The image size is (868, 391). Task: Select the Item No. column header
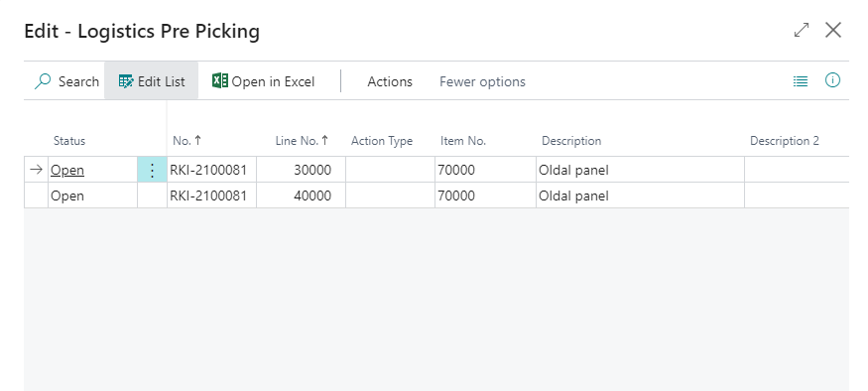click(463, 141)
